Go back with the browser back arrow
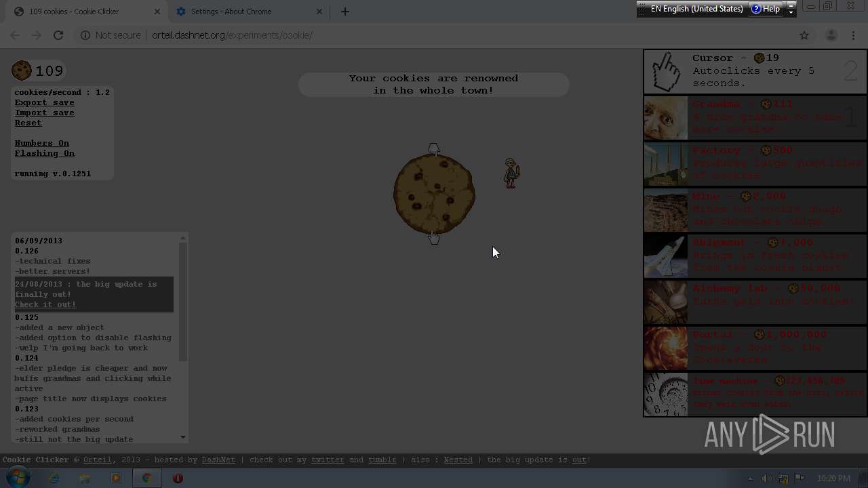 click(x=15, y=35)
